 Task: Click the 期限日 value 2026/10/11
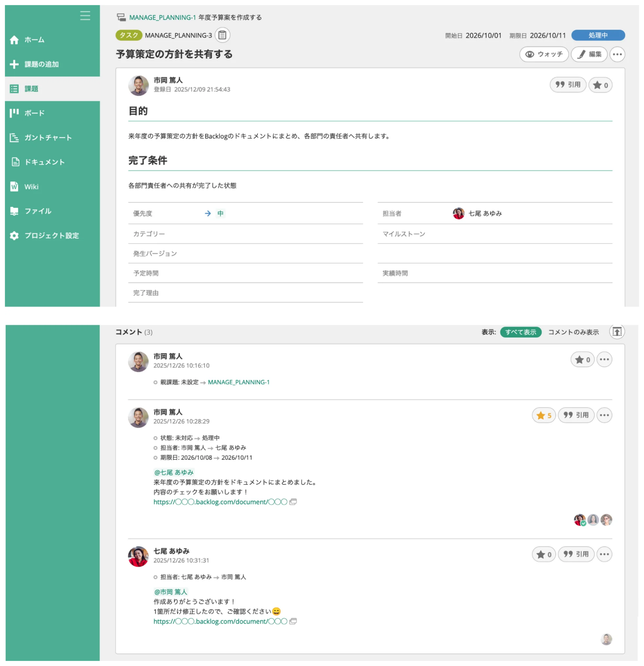pyautogui.click(x=548, y=35)
